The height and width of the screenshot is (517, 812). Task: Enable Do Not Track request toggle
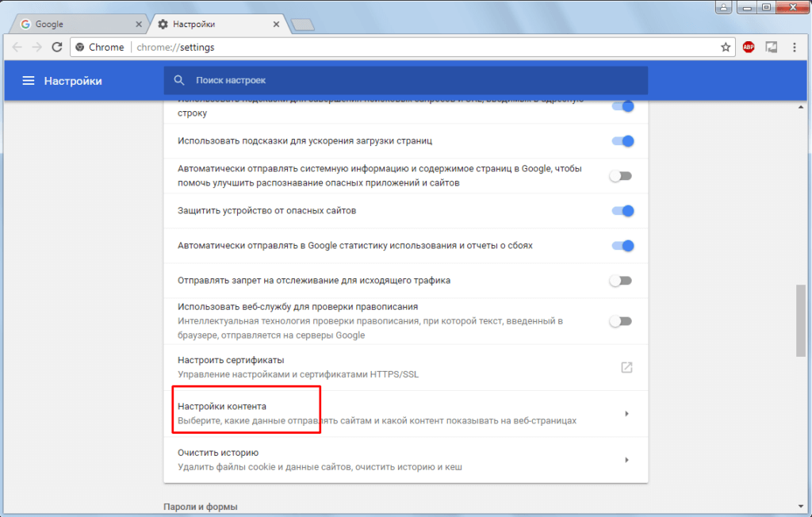tap(621, 281)
